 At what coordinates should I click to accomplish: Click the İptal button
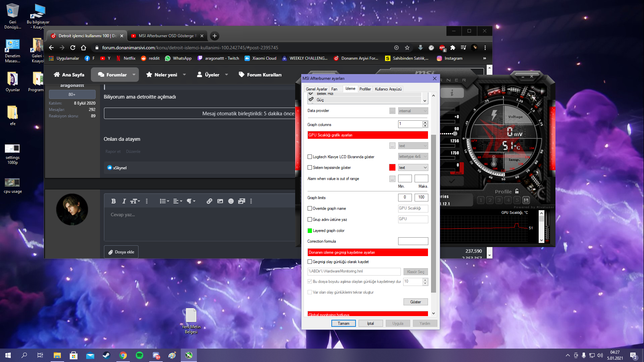click(x=370, y=323)
